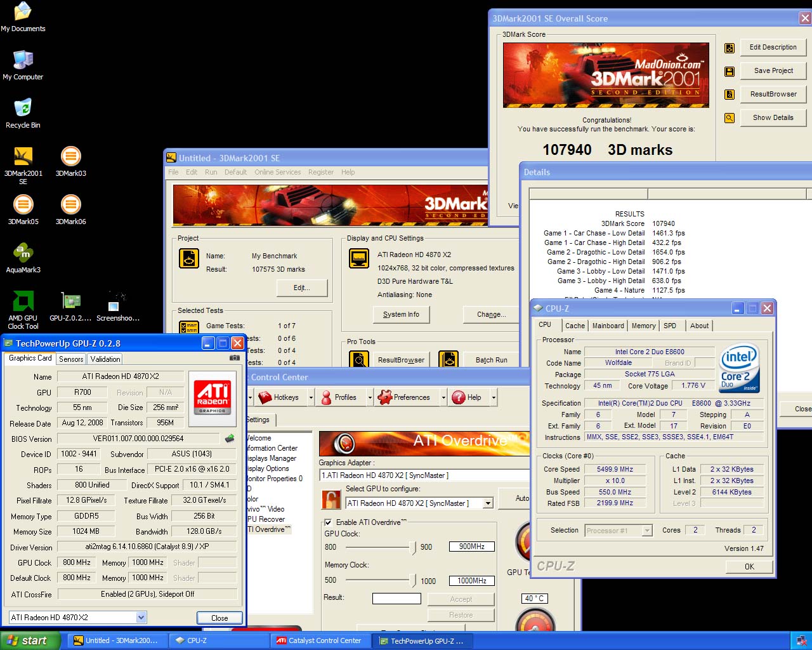Open the Hotkeys dropdown arrow
The height and width of the screenshot is (650, 812).
[311, 398]
